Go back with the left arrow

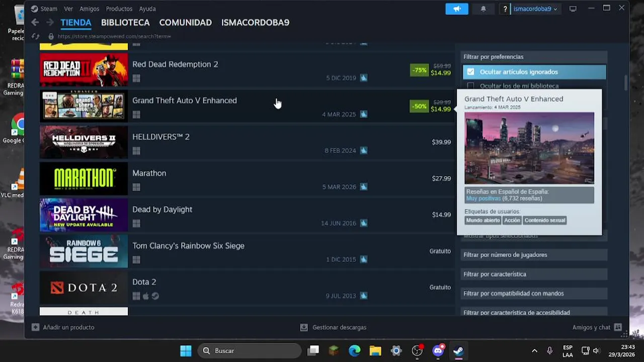pos(35,22)
